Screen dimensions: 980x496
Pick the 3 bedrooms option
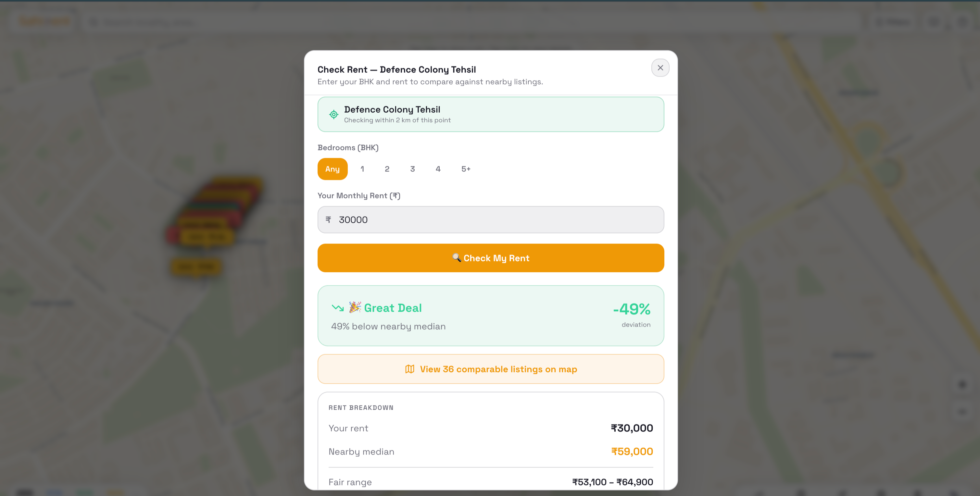412,169
